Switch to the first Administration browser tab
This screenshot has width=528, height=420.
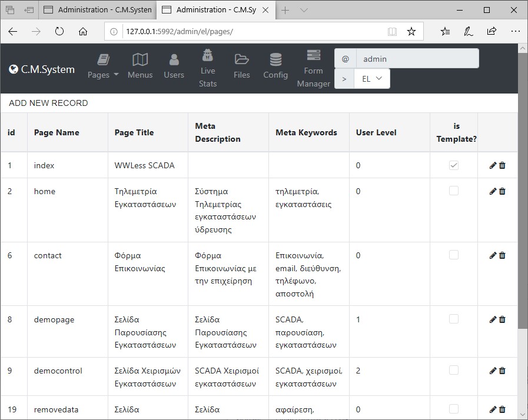[98, 10]
